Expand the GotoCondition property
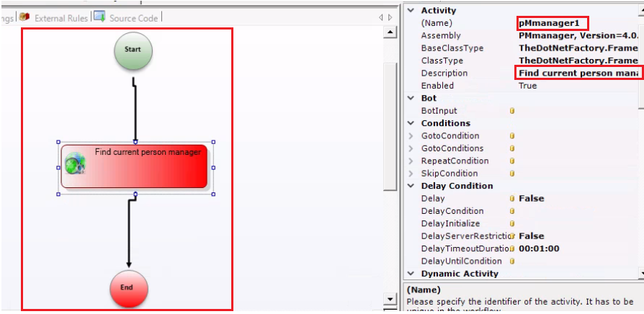644x314 pixels. click(x=411, y=136)
